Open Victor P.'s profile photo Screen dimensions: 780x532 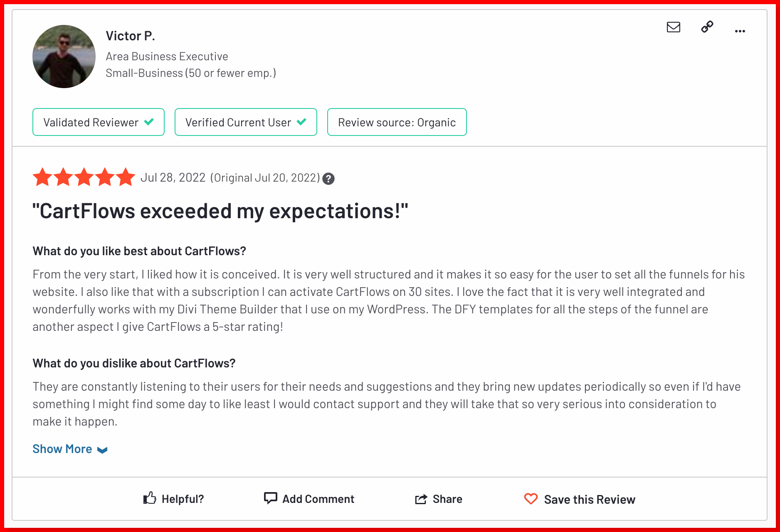point(64,57)
